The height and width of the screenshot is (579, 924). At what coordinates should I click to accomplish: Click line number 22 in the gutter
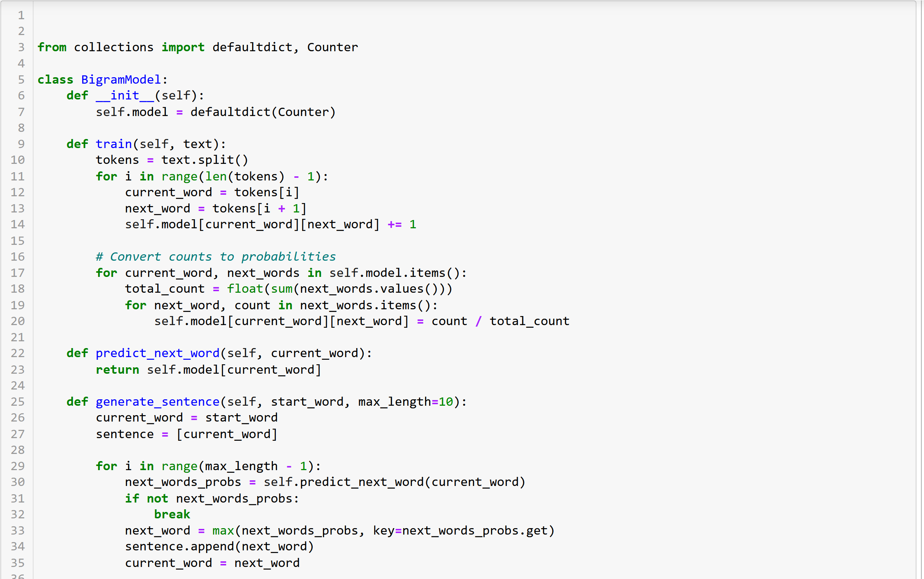[18, 353]
